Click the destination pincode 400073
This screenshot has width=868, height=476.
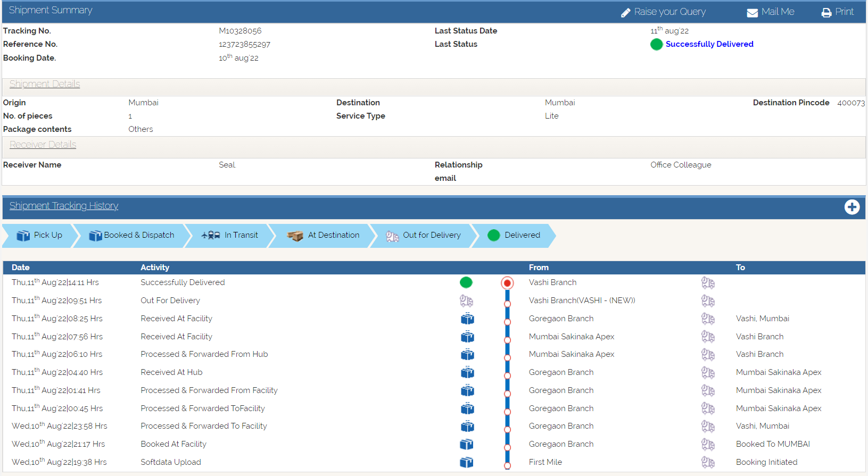tap(851, 103)
